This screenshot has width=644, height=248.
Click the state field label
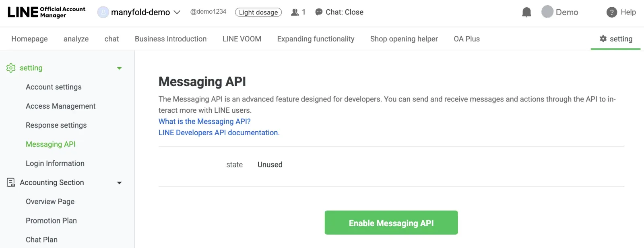pyautogui.click(x=235, y=165)
